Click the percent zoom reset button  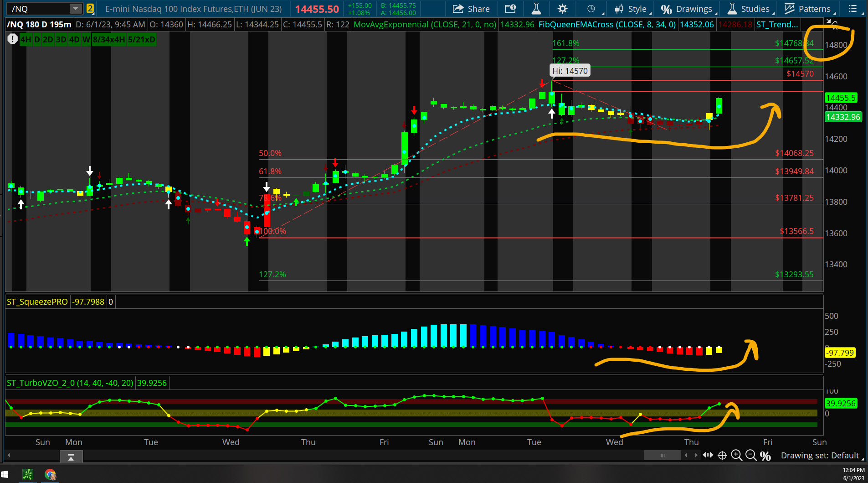[x=765, y=455]
